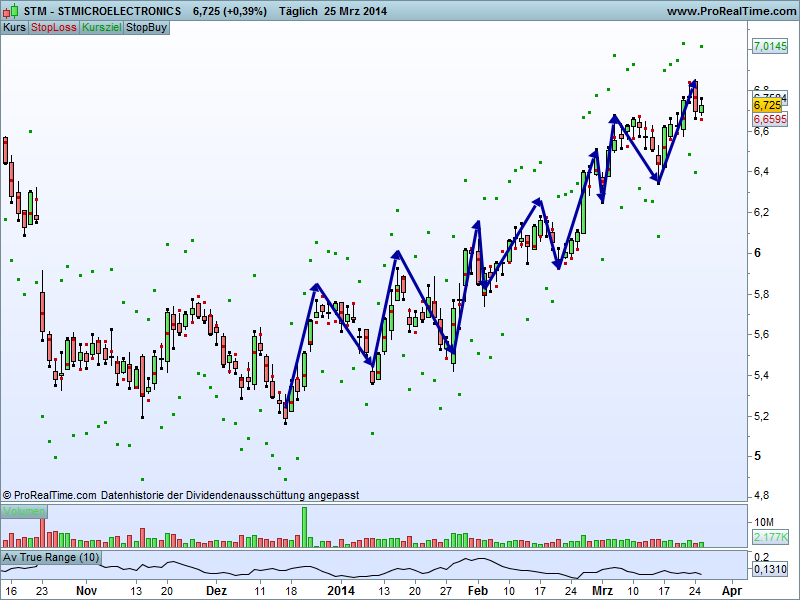This screenshot has height=600, width=800.
Task: Click the price axis value 6,4
Action: click(761, 171)
